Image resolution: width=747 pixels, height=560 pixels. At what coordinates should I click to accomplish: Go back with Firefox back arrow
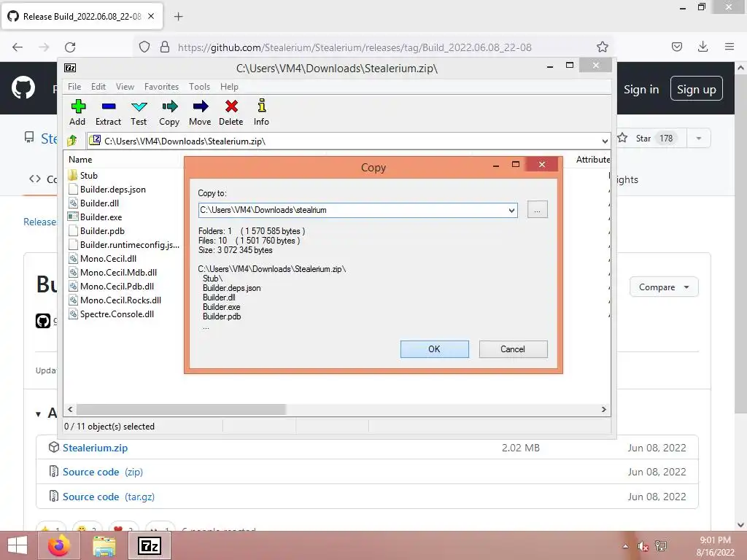click(18, 47)
